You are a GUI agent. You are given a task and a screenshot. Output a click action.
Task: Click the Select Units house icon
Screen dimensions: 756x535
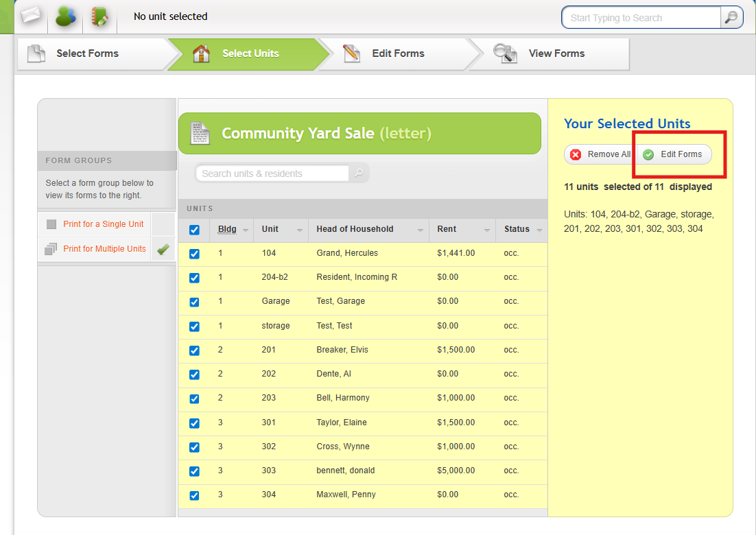(x=201, y=53)
